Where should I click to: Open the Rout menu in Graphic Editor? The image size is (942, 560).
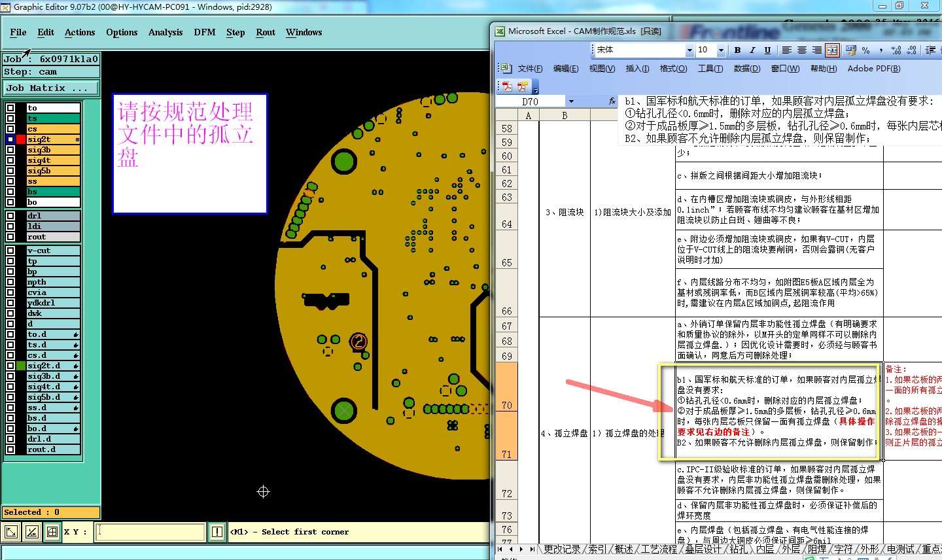pyautogui.click(x=266, y=33)
